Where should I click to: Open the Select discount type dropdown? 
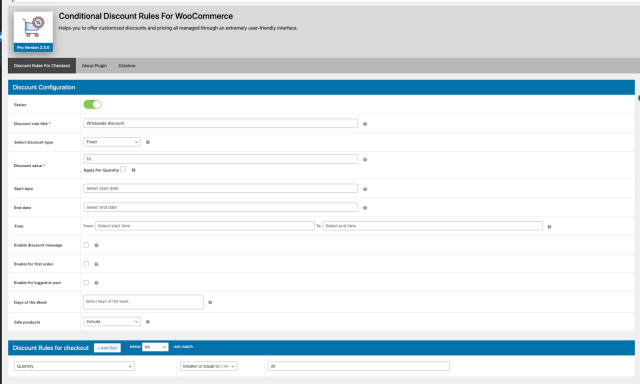[x=112, y=142]
